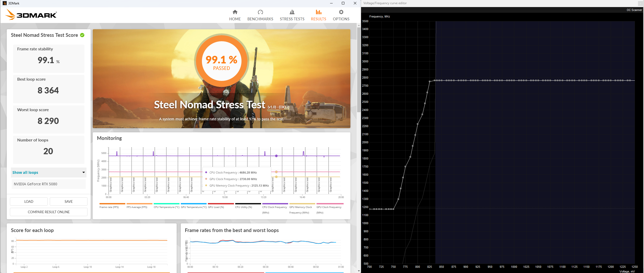
Task: Click the "PASSED" label in the score circle
Action: pos(221,68)
